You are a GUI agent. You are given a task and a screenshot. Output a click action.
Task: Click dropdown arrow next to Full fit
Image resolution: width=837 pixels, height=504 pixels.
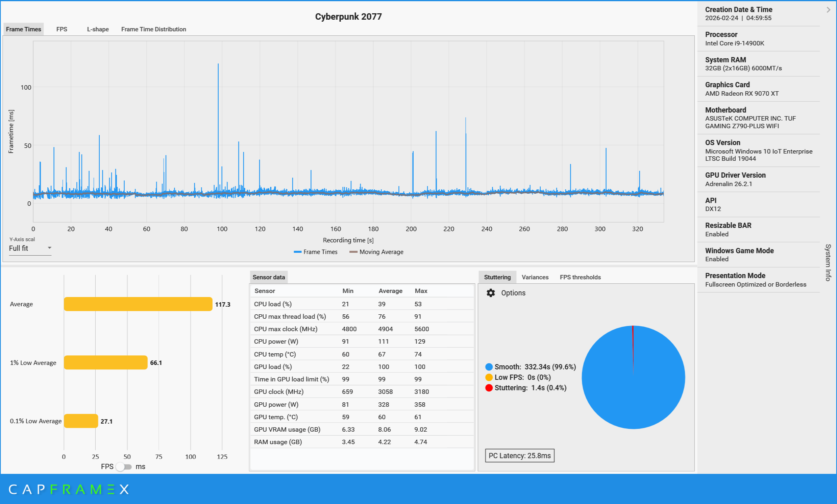coord(49,248)
